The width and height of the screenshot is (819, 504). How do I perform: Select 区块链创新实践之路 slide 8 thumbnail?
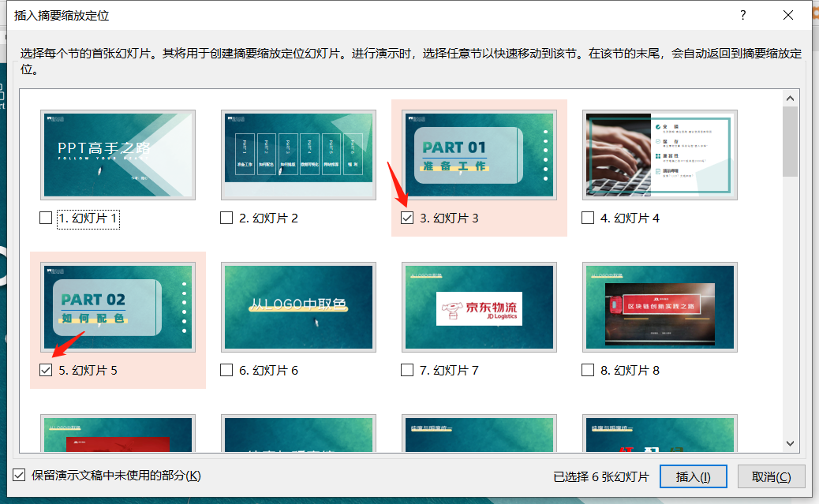[660, 307]
